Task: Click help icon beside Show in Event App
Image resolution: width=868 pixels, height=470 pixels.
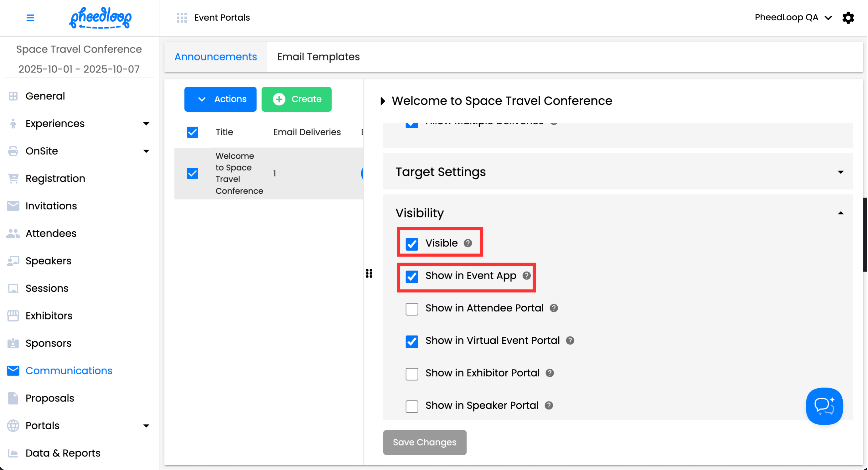Action: click(527, 276)
